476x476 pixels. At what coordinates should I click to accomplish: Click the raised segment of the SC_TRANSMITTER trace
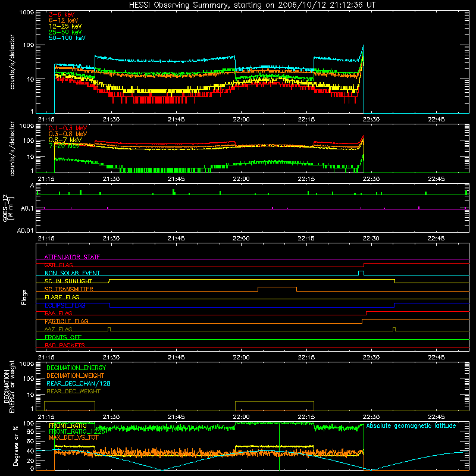click(x=277, y=287)
